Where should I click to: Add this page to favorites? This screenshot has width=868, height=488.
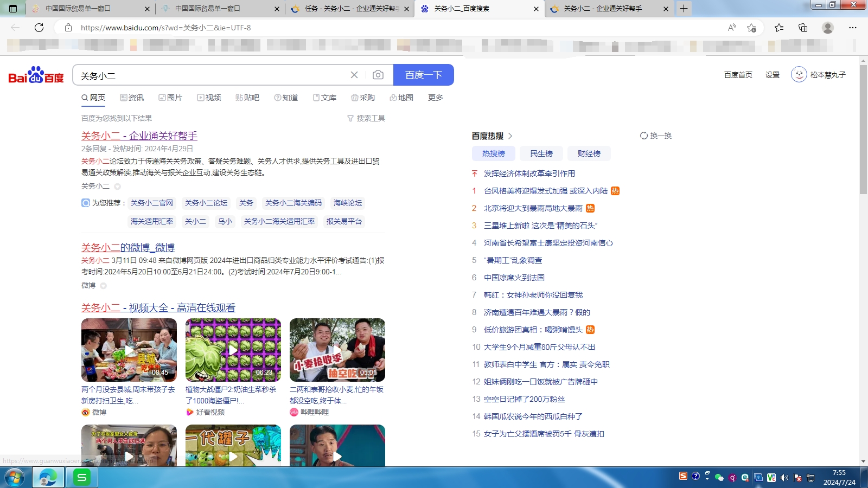point(751,28)
